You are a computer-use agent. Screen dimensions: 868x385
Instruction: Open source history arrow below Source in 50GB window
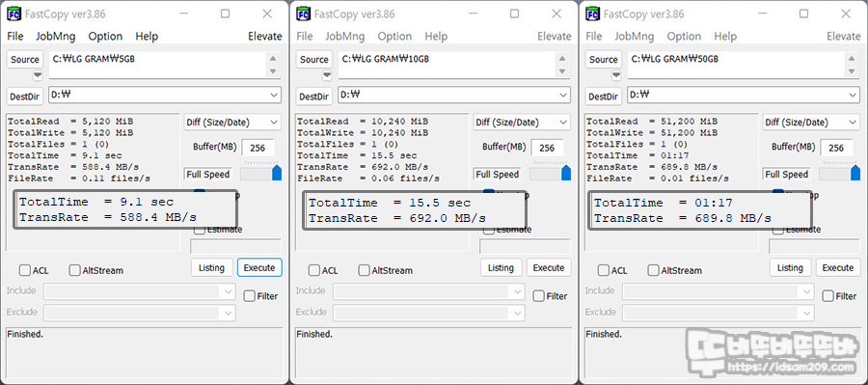point(616,75)
